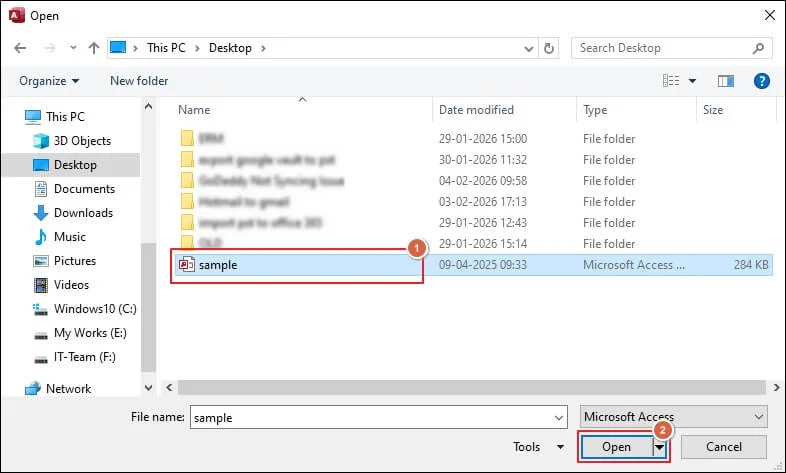
Task: Click the Open button
Action: point(616,447)
